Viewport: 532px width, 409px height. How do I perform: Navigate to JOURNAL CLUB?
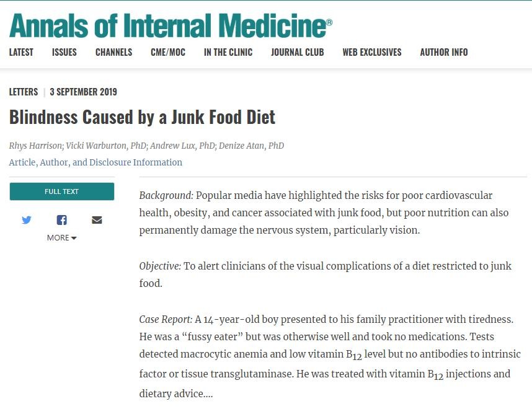tap(297, 52)
